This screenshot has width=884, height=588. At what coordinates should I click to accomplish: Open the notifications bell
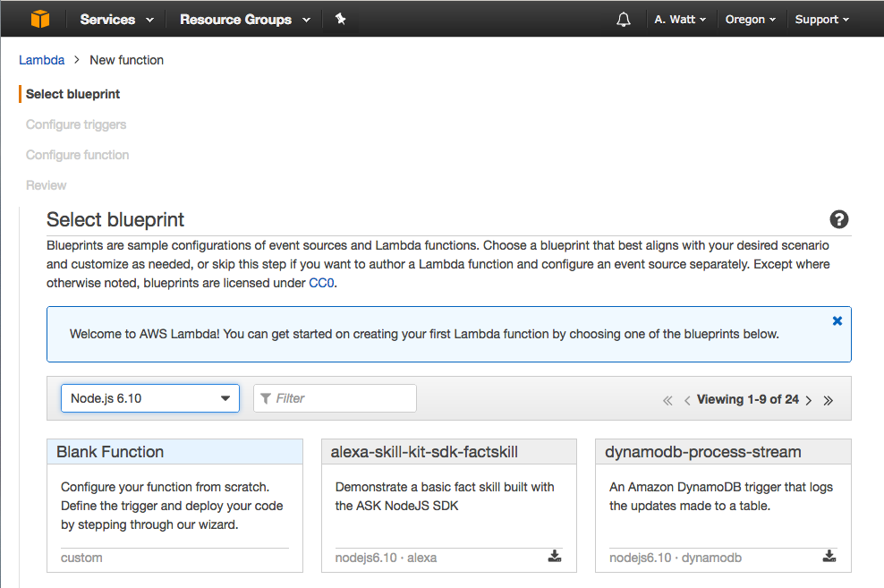pyautogui.click(x=624, y=19)
